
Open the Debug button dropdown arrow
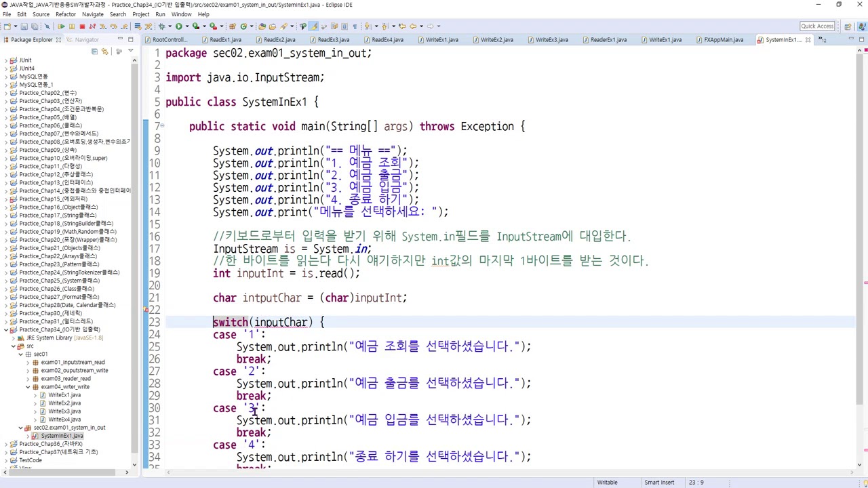pos(169,26)
